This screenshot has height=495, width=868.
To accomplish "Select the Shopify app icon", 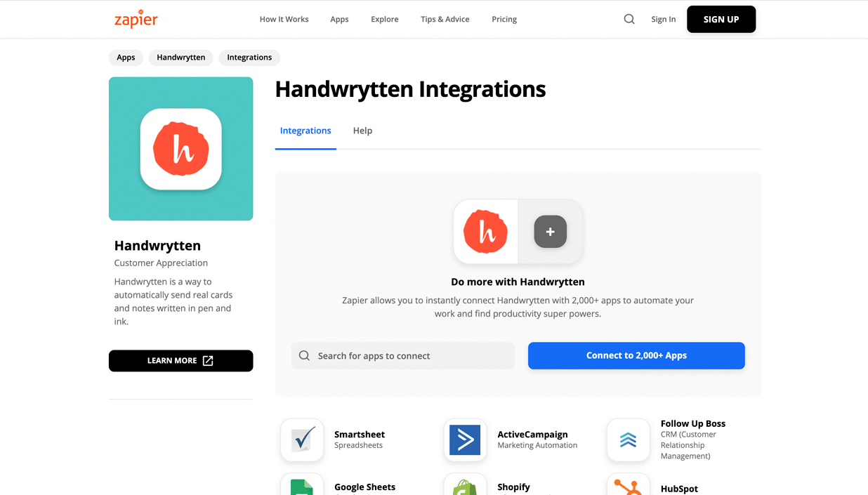I will (465, 486).
